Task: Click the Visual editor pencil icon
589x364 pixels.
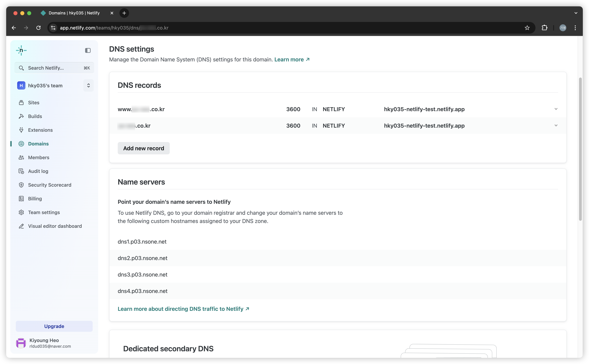Action: pyautogui.click(x=21, y=226)
